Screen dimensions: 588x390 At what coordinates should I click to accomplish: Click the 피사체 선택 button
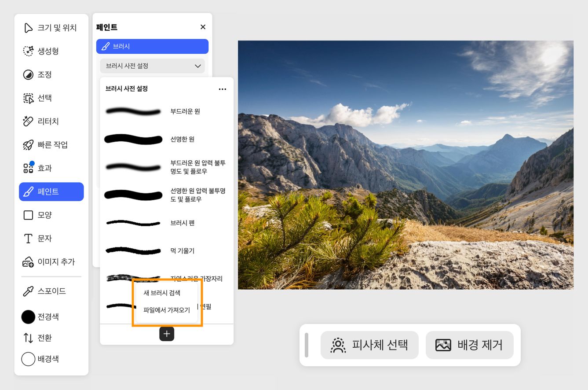tap(370, 345)
